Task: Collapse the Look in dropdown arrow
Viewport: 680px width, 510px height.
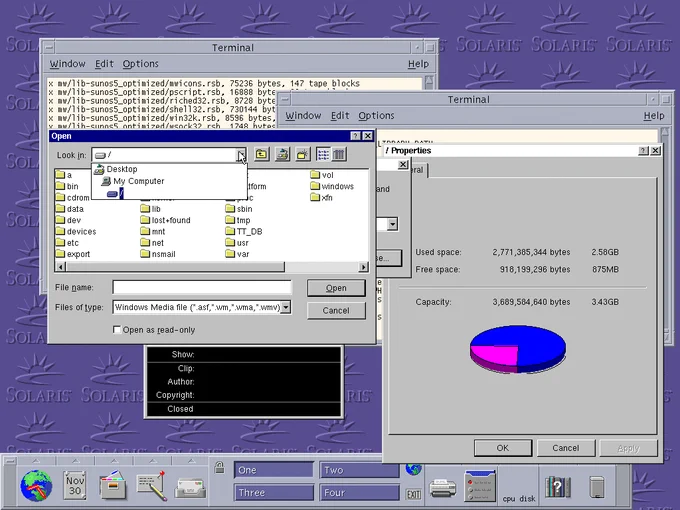Action: tap(241, 155)
